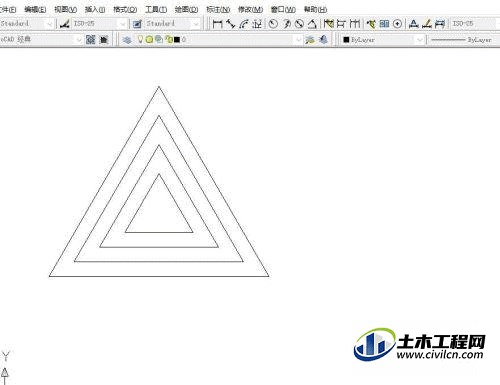Open the Help (H) menu
Viewport: 500px width, 385px height.
(x=315, y=9)
